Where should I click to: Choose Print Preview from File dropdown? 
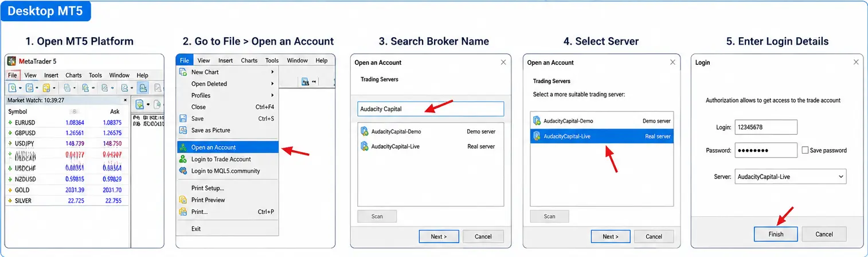[x=227, y=200]
